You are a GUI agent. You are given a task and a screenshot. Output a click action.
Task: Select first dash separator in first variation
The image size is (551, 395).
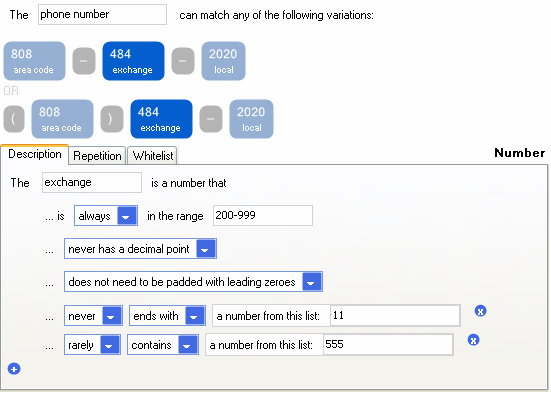tap(84, 61)
